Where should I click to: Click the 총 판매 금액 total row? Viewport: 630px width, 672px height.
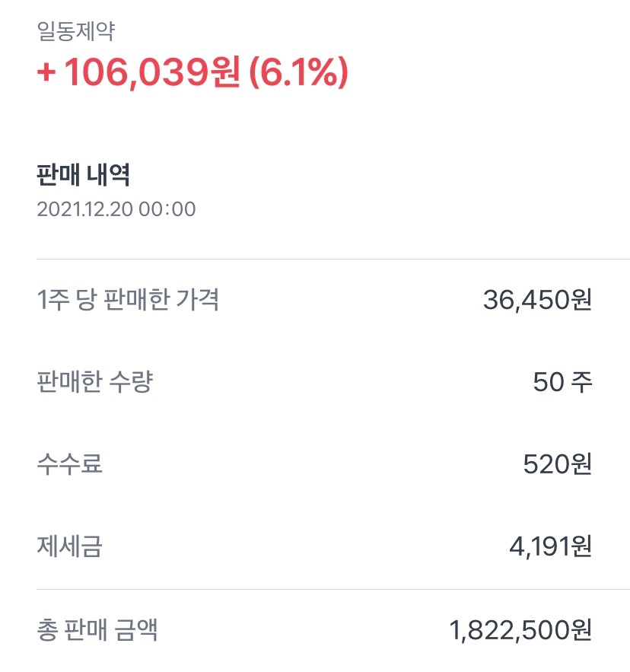click(314, 630)
